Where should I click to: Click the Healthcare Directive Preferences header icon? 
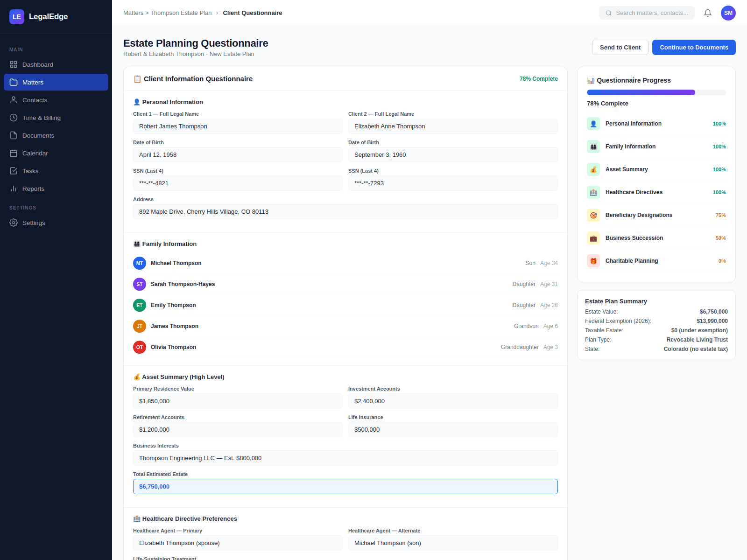click(x=137, y=518)
